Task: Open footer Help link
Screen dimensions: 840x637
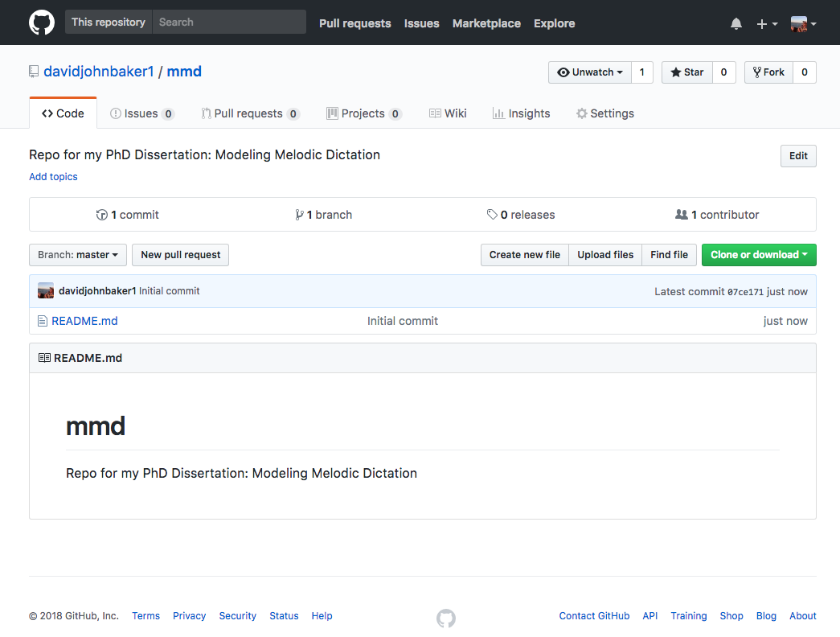Action: tap(322, 616)
